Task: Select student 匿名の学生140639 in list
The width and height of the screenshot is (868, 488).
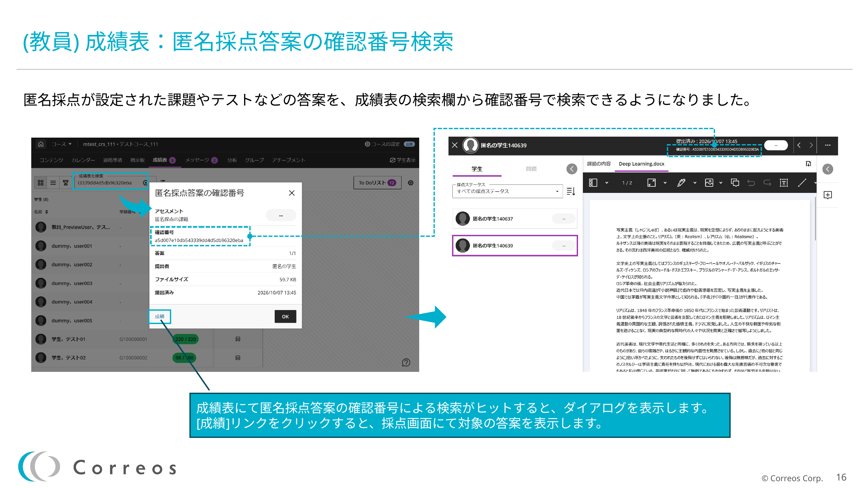Action: point(515,246)
